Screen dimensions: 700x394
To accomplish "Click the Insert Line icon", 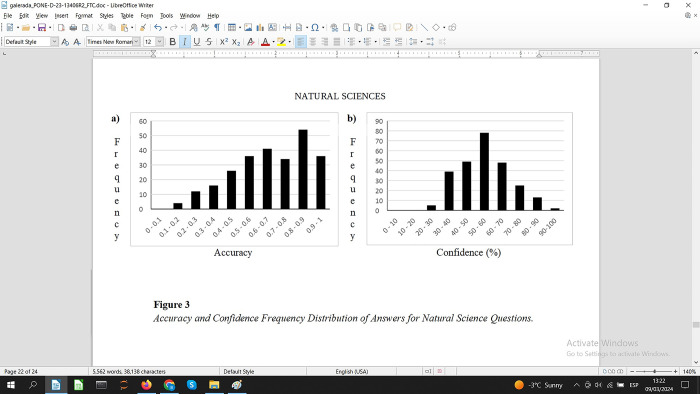I will tap(424, 28).
